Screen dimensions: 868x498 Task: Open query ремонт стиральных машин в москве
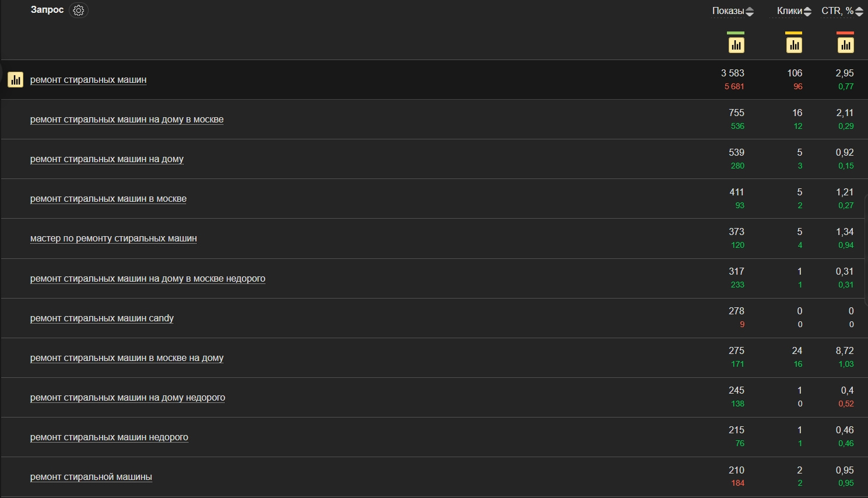point(108,199)
